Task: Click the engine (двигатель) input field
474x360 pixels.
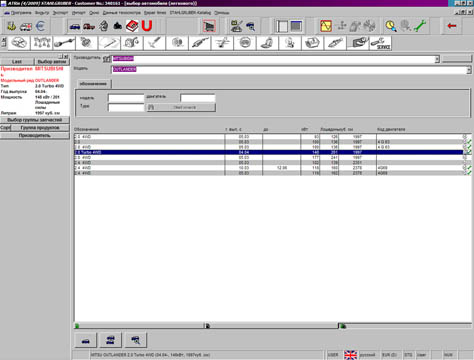Action: point(198,98)
